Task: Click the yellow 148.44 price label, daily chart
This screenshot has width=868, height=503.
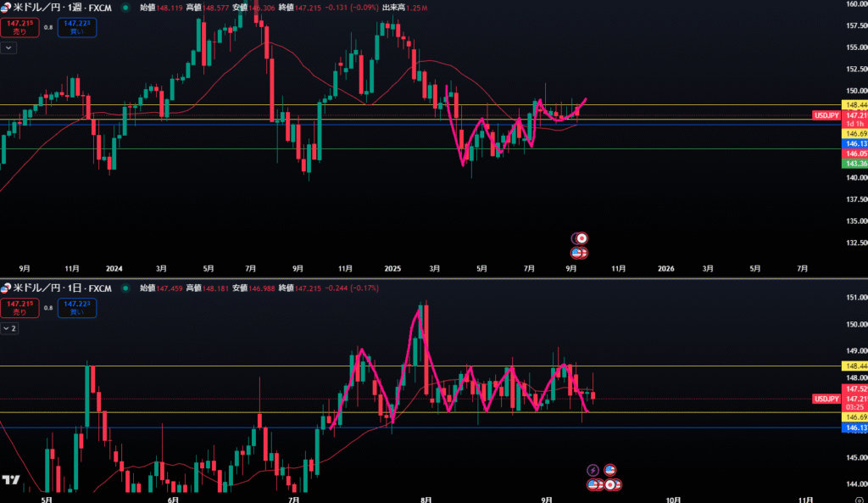Action: 854,366
